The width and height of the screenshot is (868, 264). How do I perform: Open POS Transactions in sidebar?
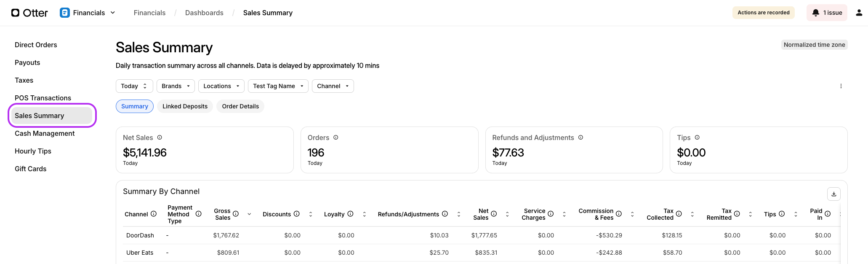tap(43, 98)
